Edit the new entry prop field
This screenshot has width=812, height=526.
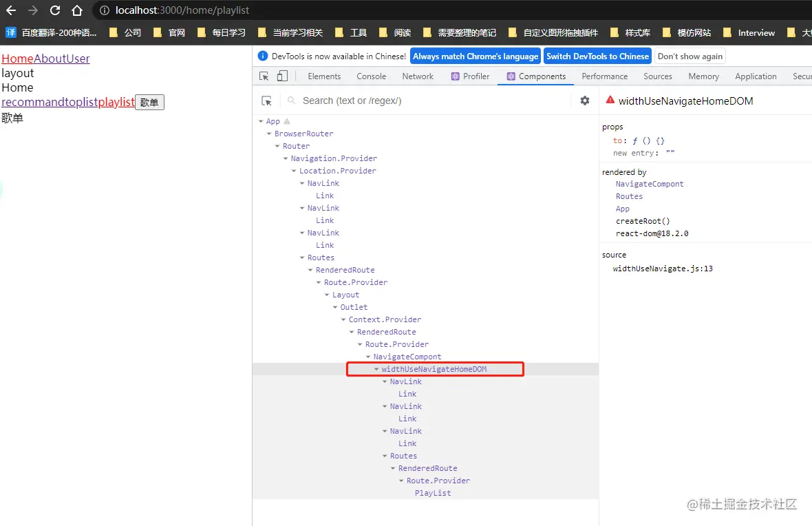tap(670, 153)
